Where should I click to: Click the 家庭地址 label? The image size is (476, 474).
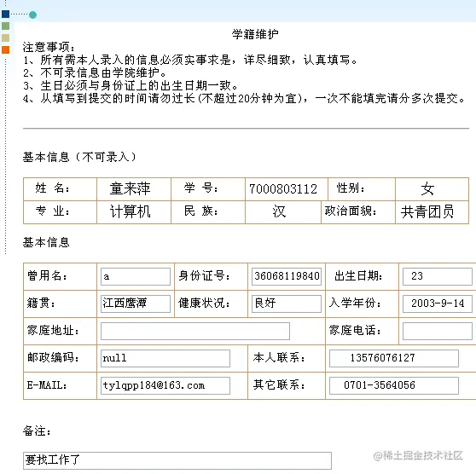click(53, 331)
